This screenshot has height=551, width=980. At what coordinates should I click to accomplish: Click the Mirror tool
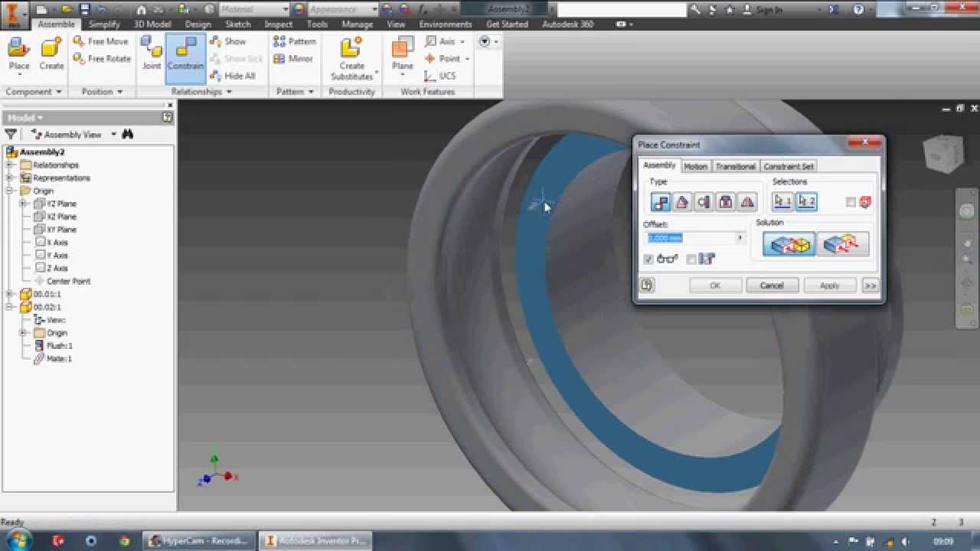(293, 58)
